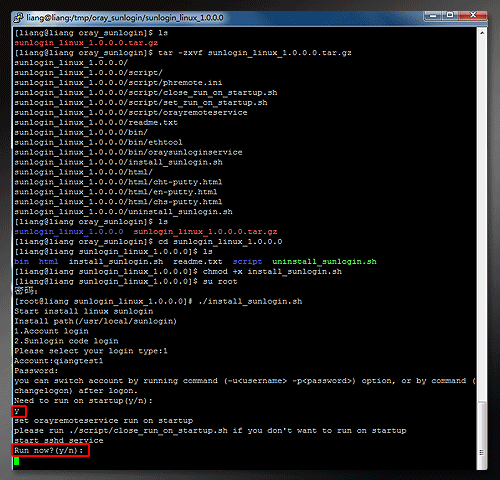
Task: Click the line sunlogin_linux_1.0.0.0/readme.txt
Action: point(96,123)
